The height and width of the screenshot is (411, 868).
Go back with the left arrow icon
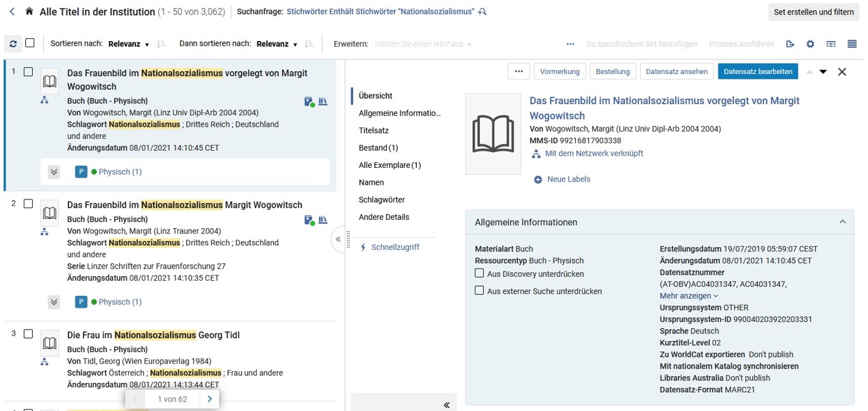click(x=12, y=12)
